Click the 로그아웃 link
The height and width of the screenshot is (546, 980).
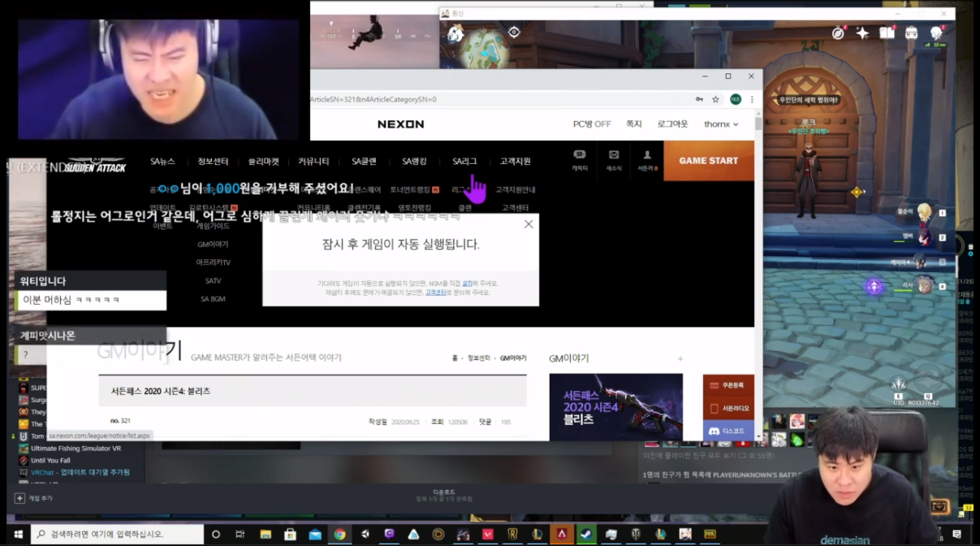click(x=672, y=124)
